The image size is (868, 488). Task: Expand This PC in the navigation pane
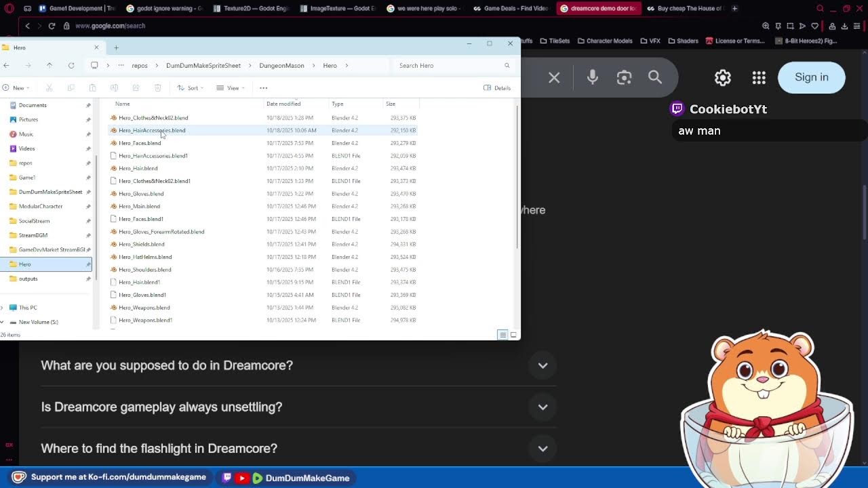pyautogui.click(x=3, y=308)
